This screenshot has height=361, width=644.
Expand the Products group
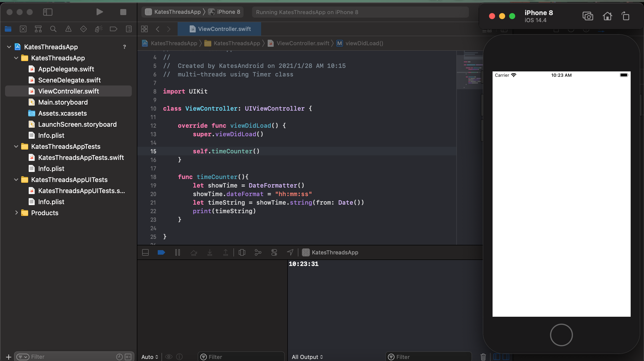[x=16, y=213]
